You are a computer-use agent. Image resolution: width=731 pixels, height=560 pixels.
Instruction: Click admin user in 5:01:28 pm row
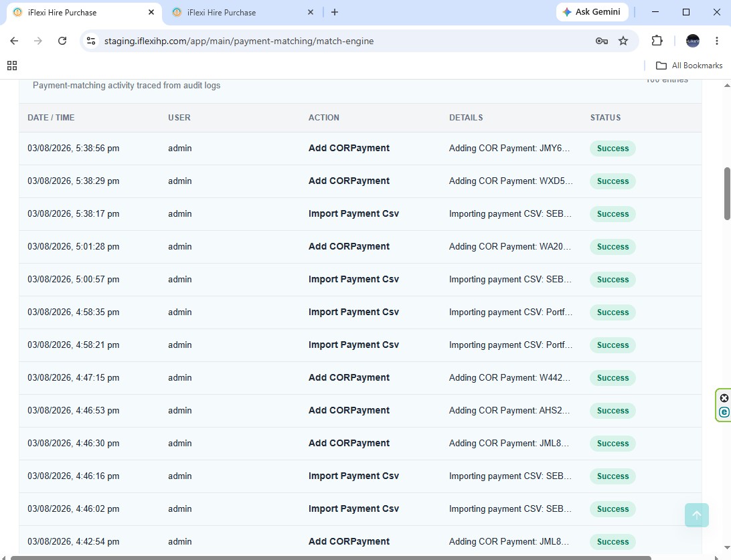179,246
